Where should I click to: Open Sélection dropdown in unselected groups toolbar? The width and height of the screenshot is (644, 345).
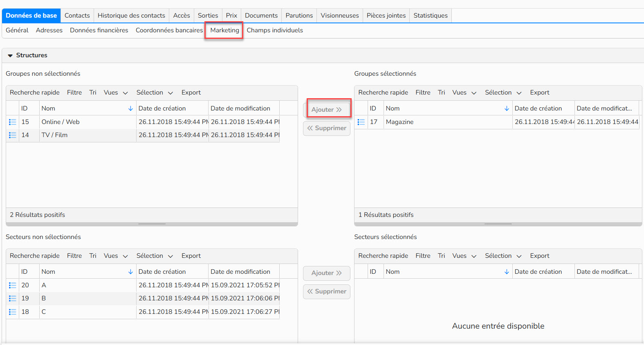155,92
